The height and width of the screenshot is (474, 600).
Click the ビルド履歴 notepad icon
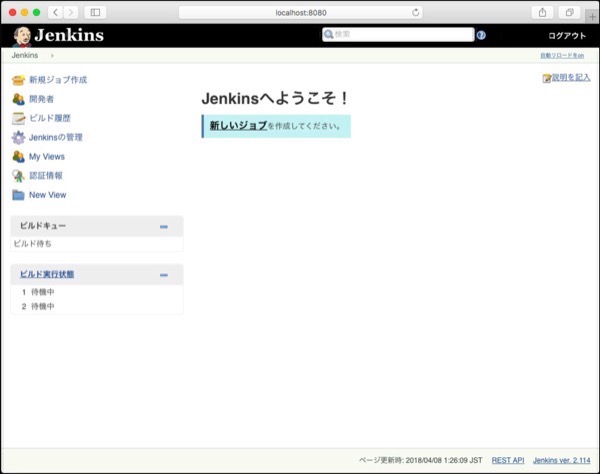tap(18, 118)
